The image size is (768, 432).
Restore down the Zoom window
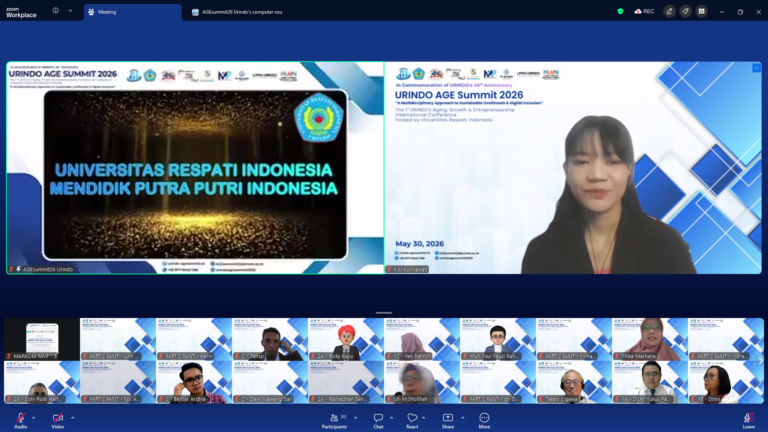[x=740, y=12]
